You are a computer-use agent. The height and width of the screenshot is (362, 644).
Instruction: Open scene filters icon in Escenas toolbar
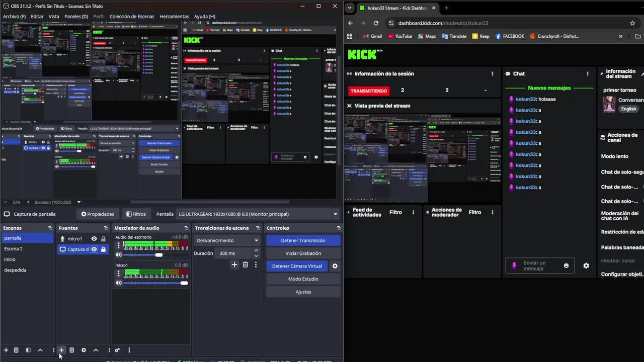click(28, 350)
